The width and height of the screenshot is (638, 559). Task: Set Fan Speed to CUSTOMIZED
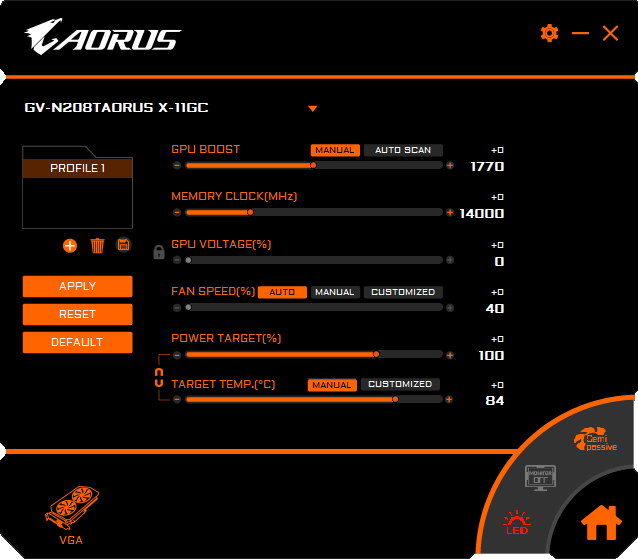[x=403, y=292]
